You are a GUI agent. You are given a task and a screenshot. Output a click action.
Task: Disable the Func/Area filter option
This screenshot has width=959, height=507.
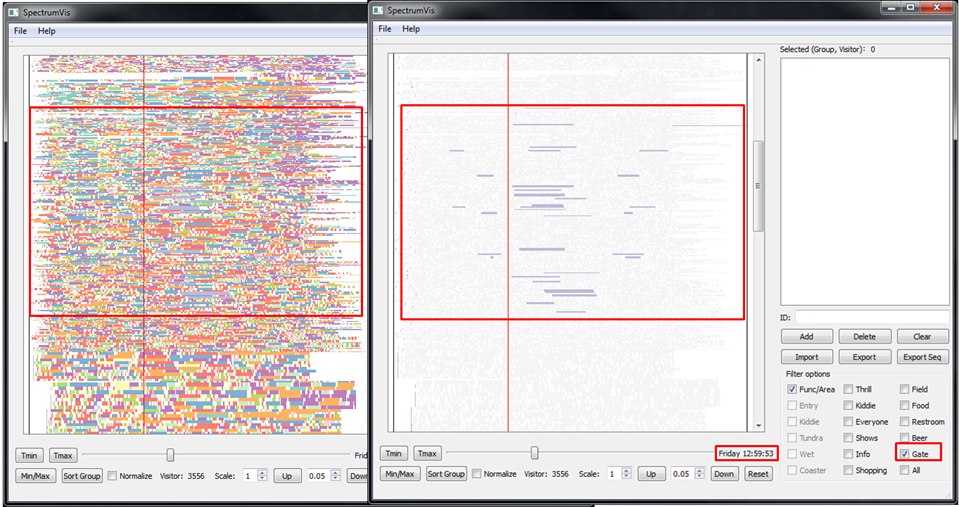pyautogui.click(x=792, y=389)
